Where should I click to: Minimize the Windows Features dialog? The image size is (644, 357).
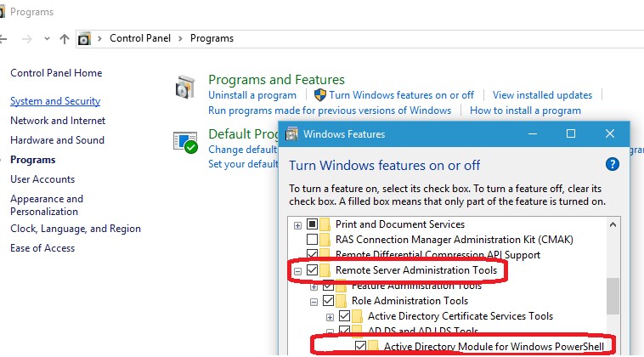click(x=533, y=134)
